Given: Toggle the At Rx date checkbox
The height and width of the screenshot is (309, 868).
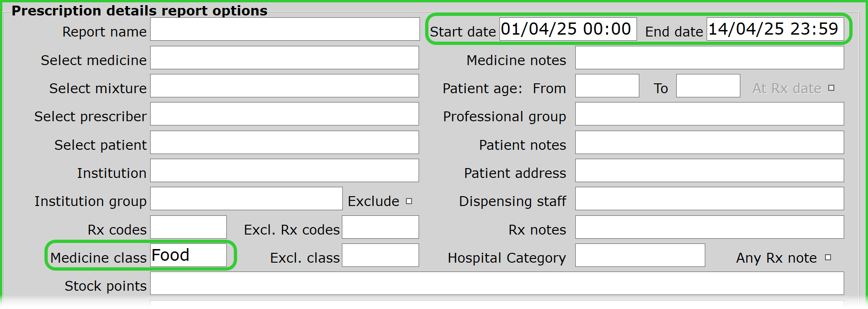Looking at the screenshot, I should click(x=831, y=88).
